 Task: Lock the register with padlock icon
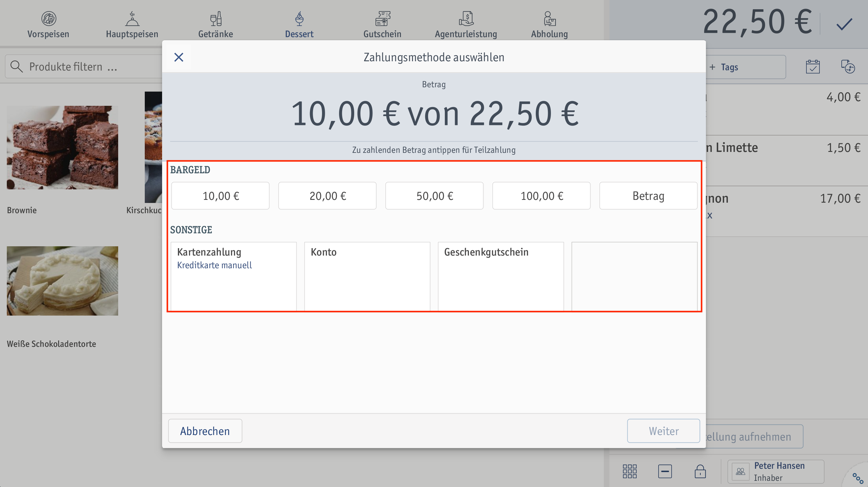click(700, 471)
